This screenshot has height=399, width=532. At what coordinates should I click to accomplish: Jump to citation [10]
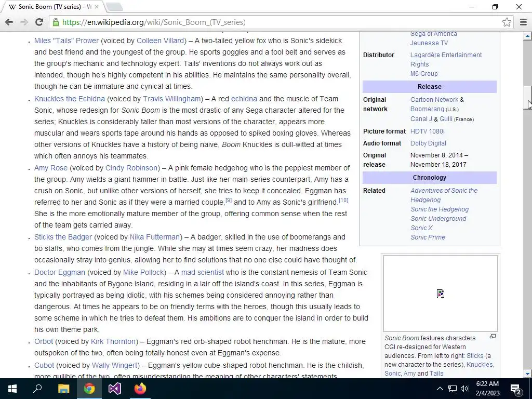(x=343, y=200)
